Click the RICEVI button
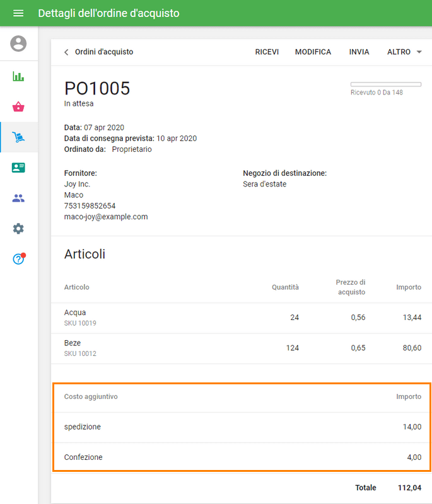 [x=267, y=52]
